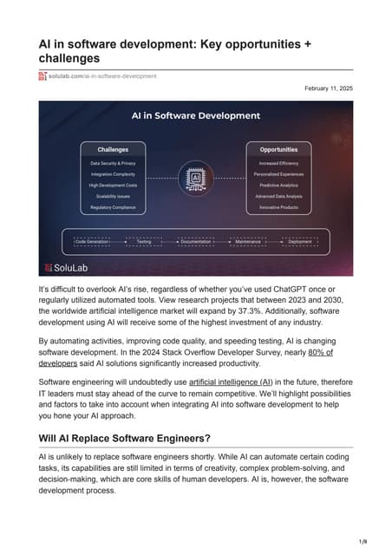Click the 'Deployment' step box
Screen dimensions: 392x555
[x=300, y=242]
